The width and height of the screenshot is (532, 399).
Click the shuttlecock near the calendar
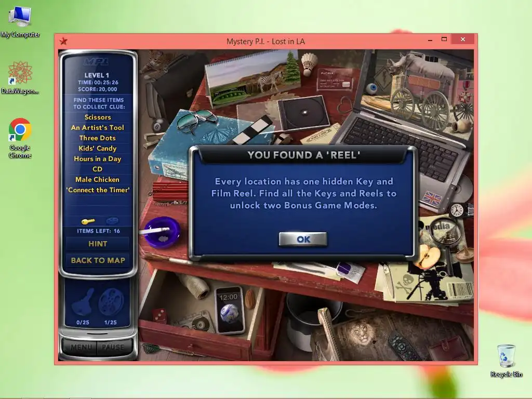309,63
